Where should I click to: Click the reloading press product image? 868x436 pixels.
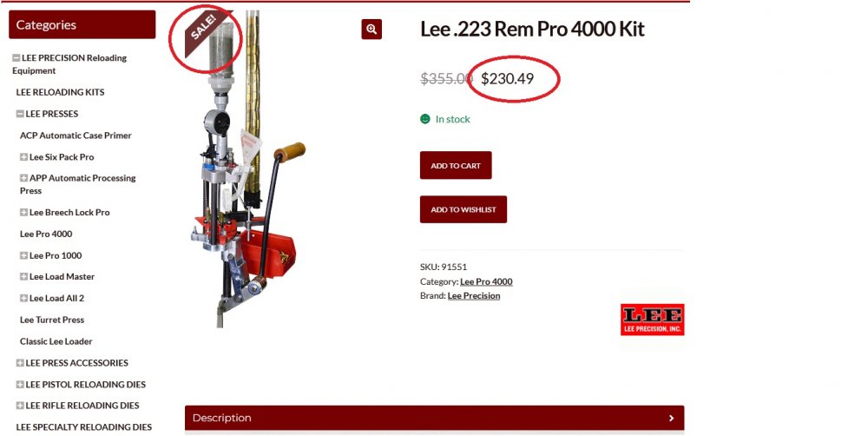click(x=247, y=169)
